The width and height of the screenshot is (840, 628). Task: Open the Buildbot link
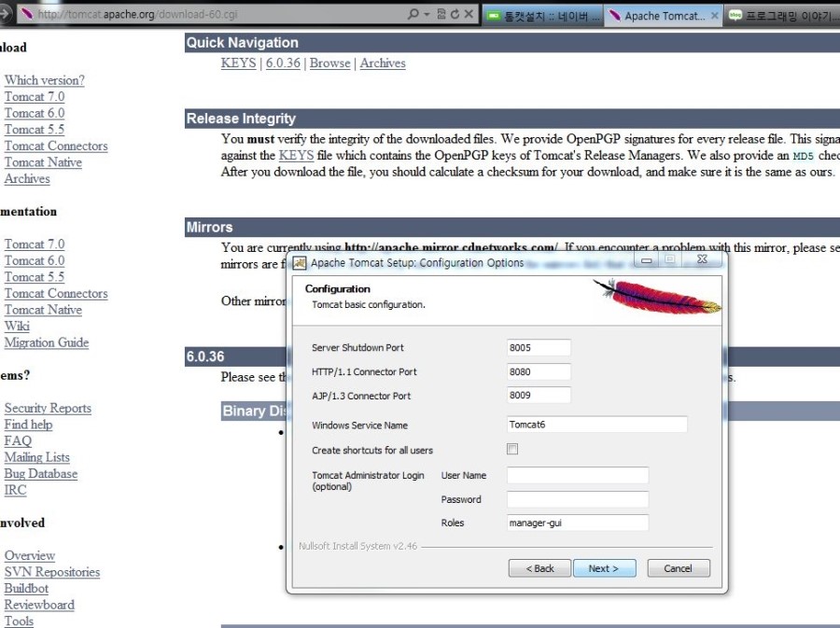pos(26,589)
